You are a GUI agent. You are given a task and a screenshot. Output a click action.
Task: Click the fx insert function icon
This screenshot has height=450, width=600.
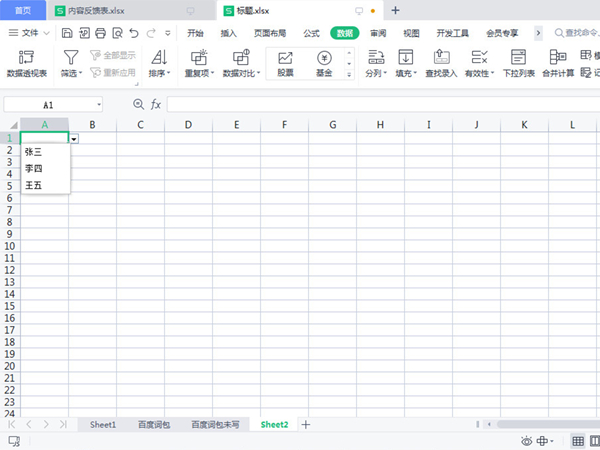pyautogui.click(x=155, y=104)
